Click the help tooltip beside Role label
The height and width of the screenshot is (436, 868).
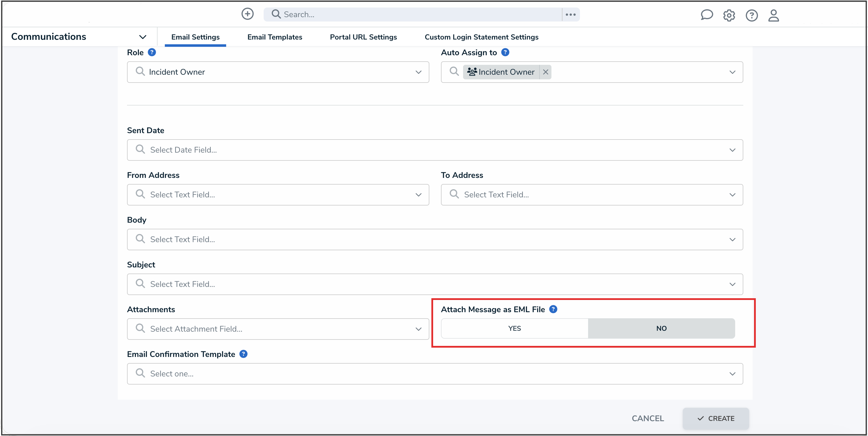point(152,52)
